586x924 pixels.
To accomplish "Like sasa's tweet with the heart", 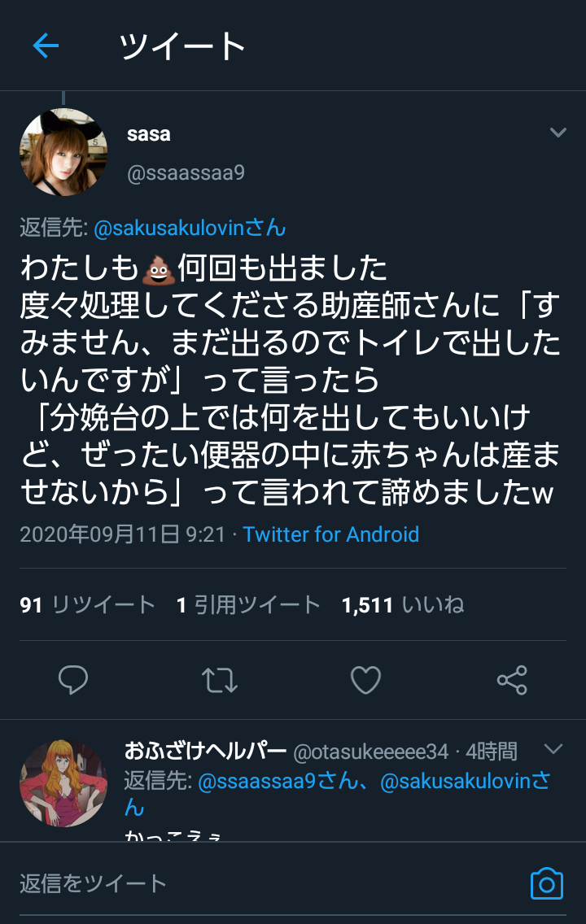I will tap(365, 679).
